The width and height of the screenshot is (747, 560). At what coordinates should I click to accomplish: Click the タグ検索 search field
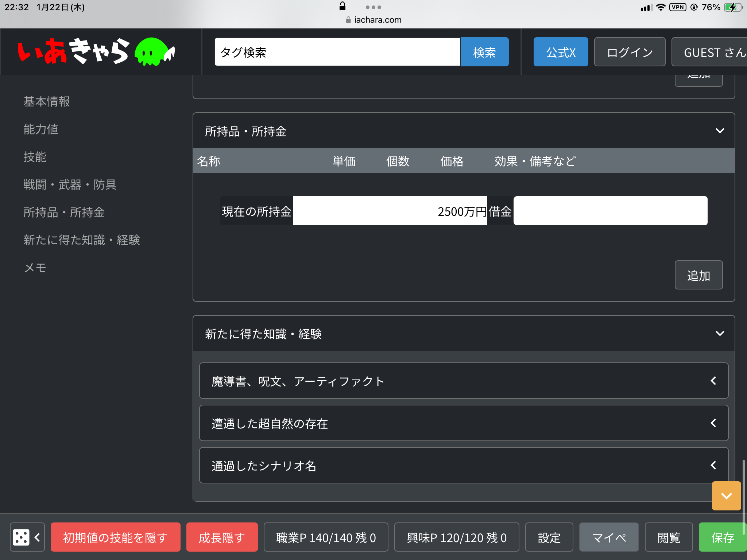(337, 52)
